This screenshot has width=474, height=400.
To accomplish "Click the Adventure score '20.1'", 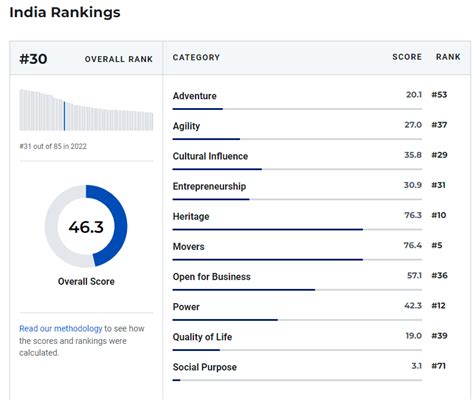I will [x=414, y=95].
